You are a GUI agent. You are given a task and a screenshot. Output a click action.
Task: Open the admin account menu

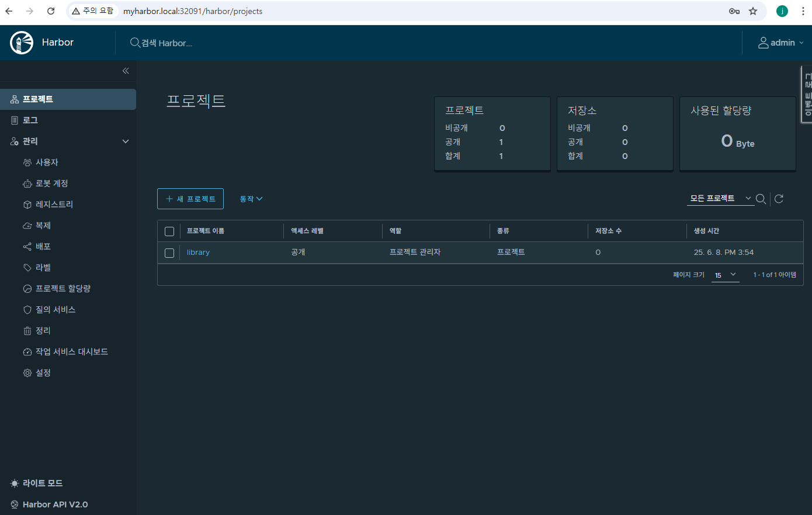pos(781,42)
